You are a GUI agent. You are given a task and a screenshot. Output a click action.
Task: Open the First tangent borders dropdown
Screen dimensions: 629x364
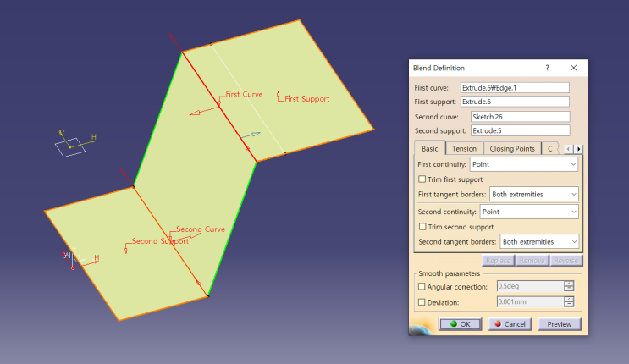[533, 194]
